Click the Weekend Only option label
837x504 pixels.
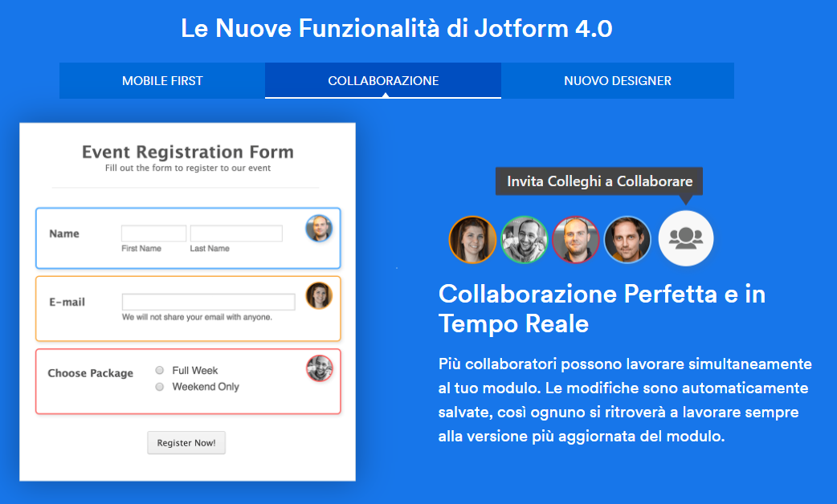click(x=206, y=387)
